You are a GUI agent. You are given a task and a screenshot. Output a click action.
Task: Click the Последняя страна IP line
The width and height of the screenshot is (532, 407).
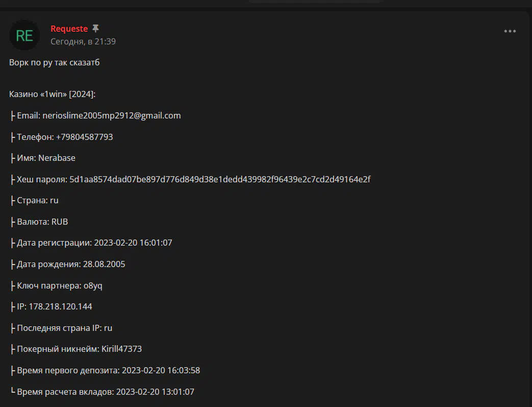(x=61, y=328)
